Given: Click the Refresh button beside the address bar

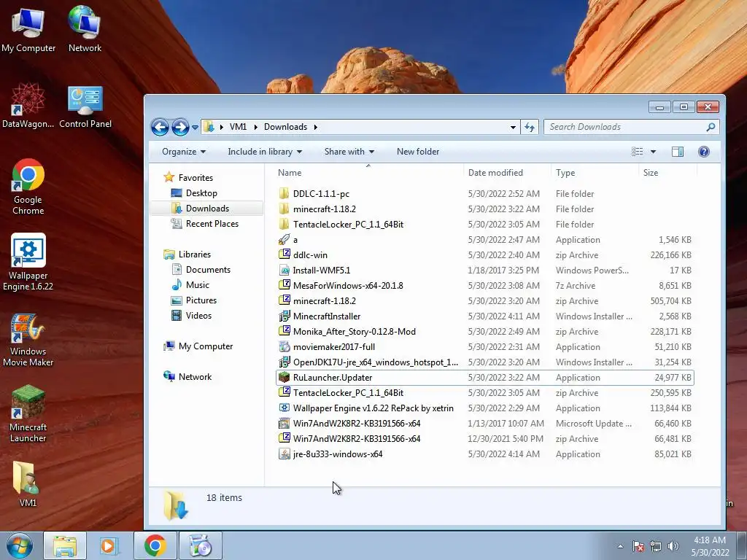Looking at the screenshot, I should pyautogui.click(x=530, y=127).
